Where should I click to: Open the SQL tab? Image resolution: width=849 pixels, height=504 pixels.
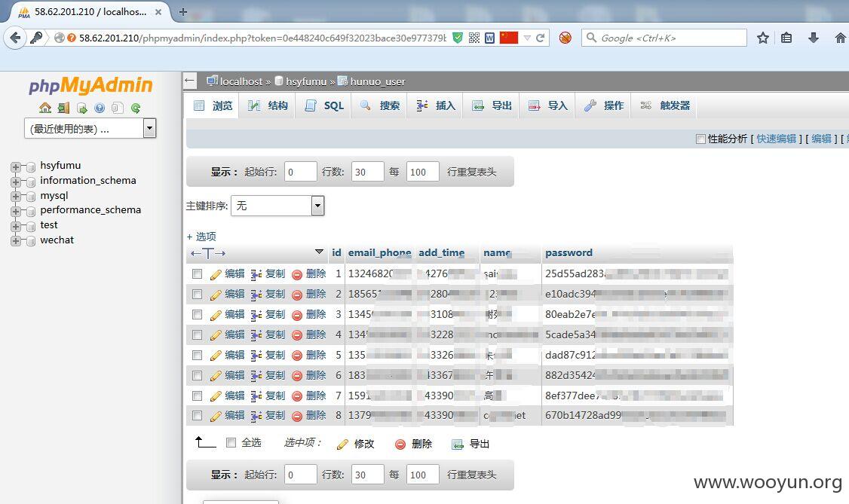point(323,105)
